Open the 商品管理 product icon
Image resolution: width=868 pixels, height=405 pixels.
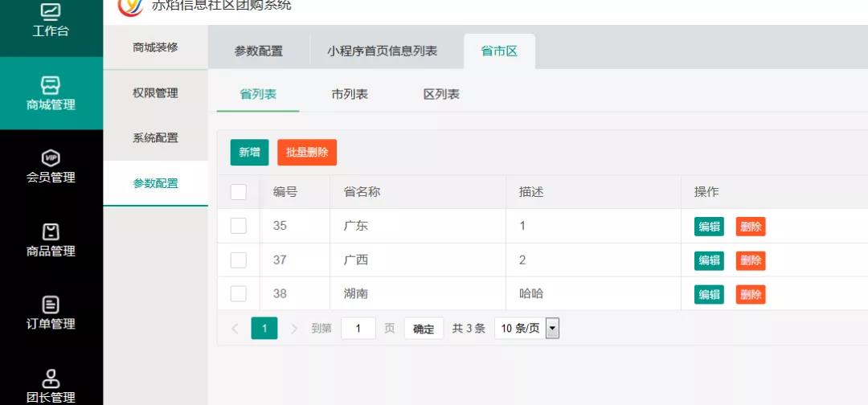click(51, 231)
